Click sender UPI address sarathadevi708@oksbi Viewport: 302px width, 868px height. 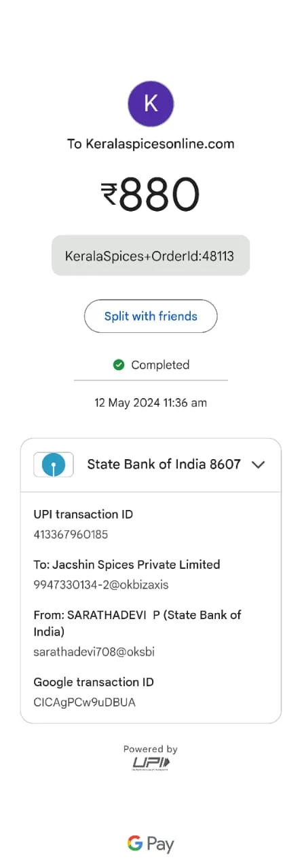94,652
